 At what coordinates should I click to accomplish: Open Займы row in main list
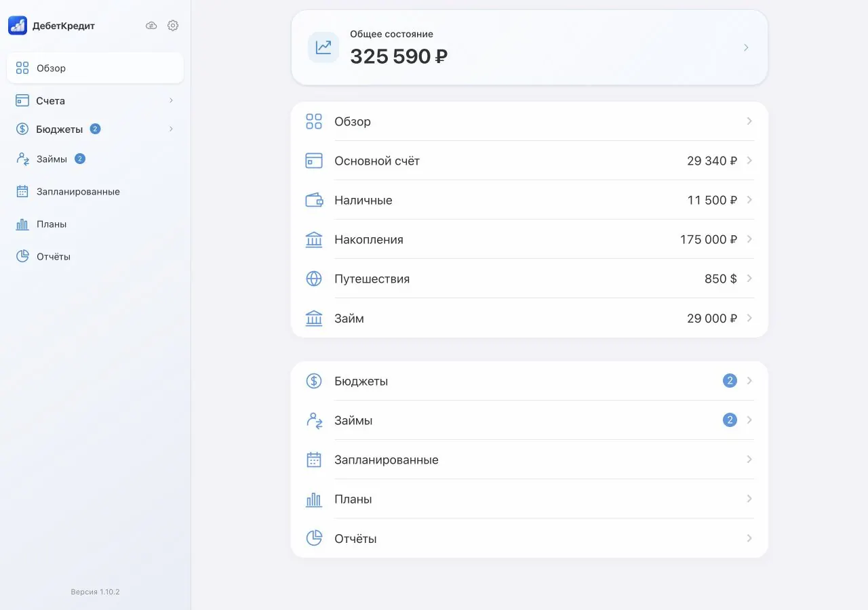530,420
